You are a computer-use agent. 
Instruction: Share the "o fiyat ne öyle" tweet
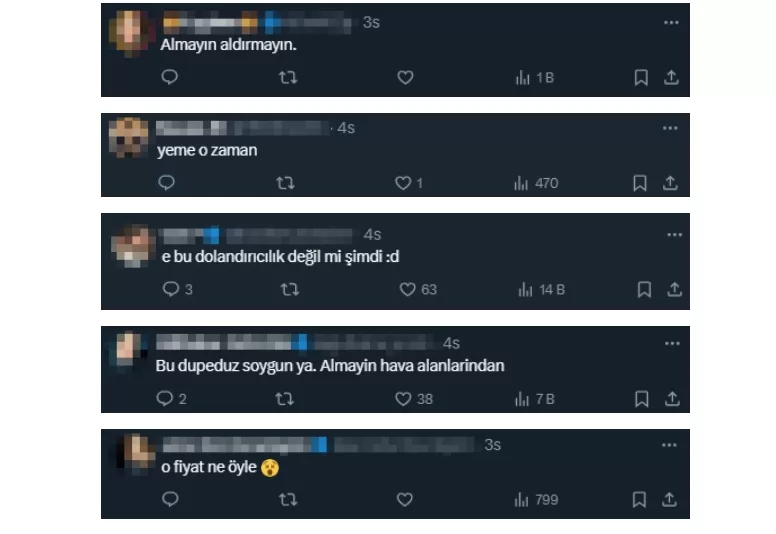tap(669, 499)
